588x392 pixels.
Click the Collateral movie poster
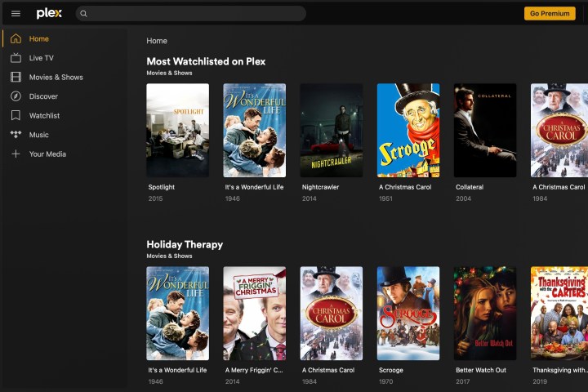click(x=485, y=131)
